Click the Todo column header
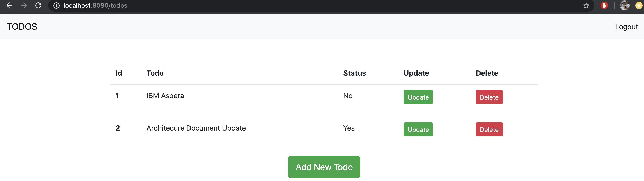Image resolution: width=644 pixels, height=181 pixels. tap(155, 73)
